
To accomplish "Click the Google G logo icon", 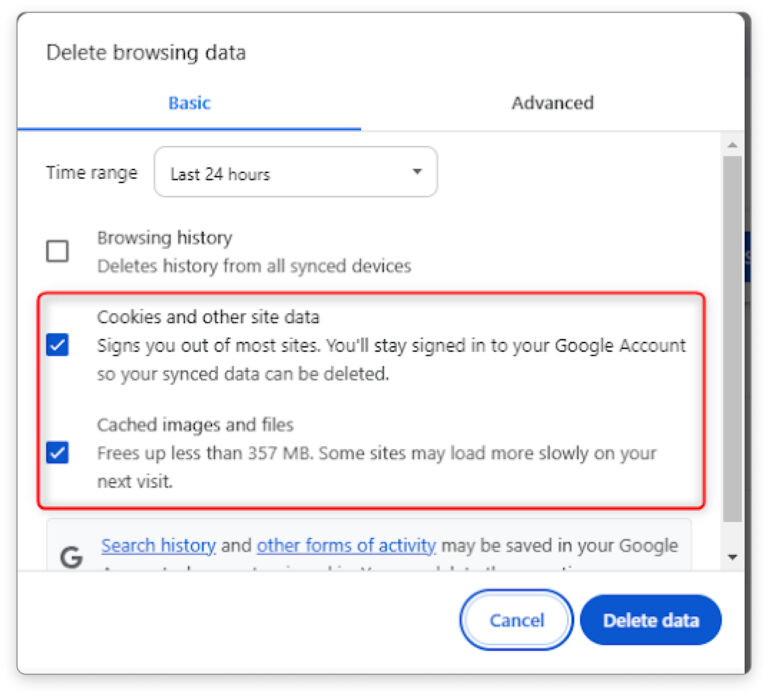I will pyautogui.click(x=71, y=558).
